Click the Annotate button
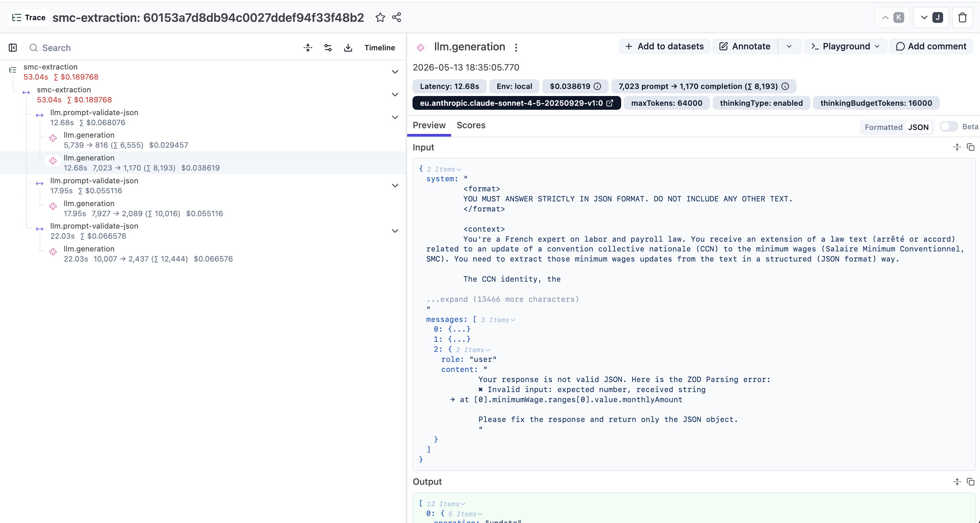 745,46
